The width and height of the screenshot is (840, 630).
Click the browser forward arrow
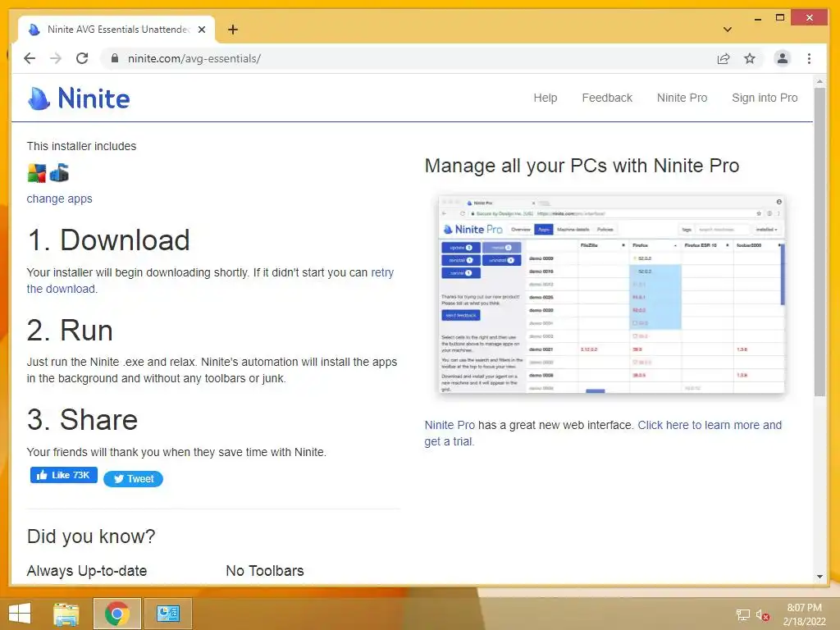click(x=56, y=58)
